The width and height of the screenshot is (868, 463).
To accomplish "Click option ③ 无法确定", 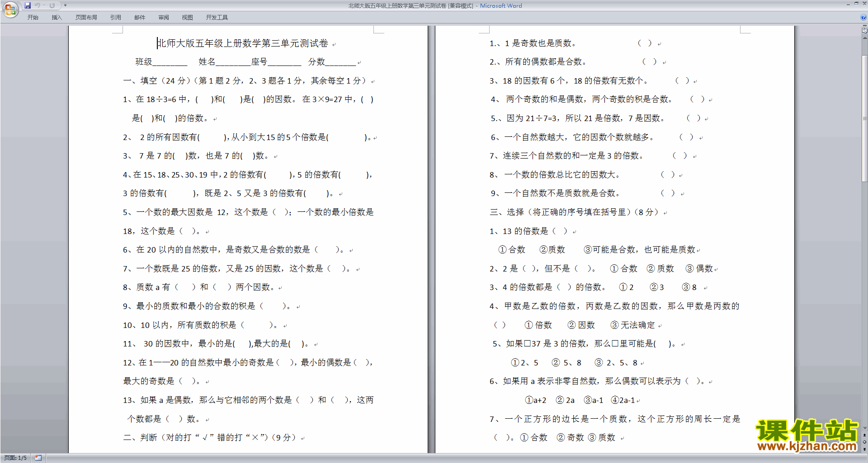I will [632, 325].
